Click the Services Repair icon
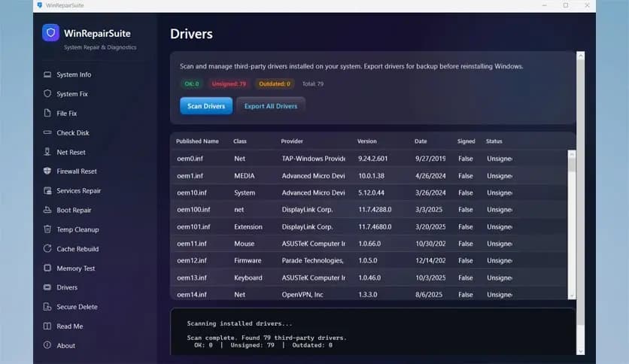The image size is (629, 364). pos(47,190)
